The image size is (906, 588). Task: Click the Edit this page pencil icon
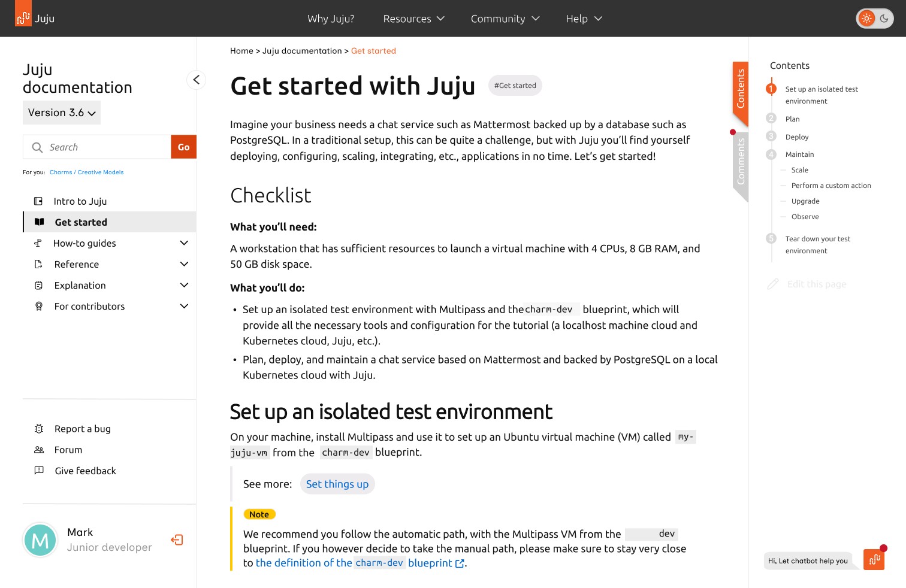[773, 284]
